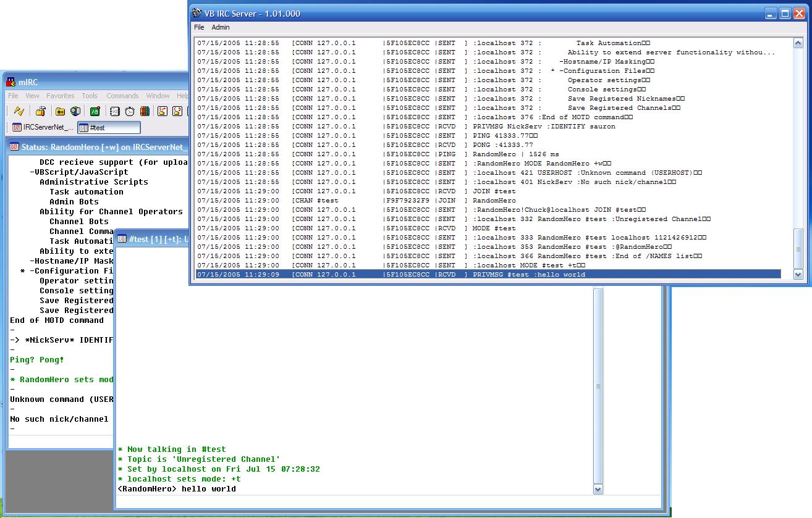Open the Channels Folder icon
This screenshot has width=812, height=518.
[x=60, y=111]
